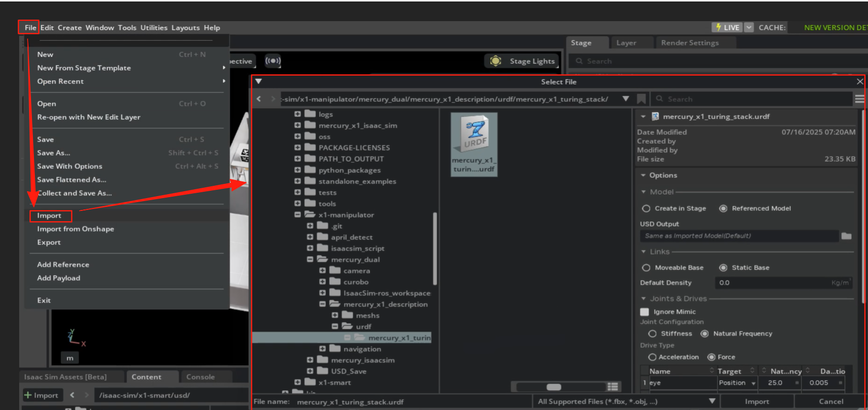The width and height of the screenshot is (868, 410).
Task: Open the dropdown arrow beside LIVE
Action: coord(749,28)
